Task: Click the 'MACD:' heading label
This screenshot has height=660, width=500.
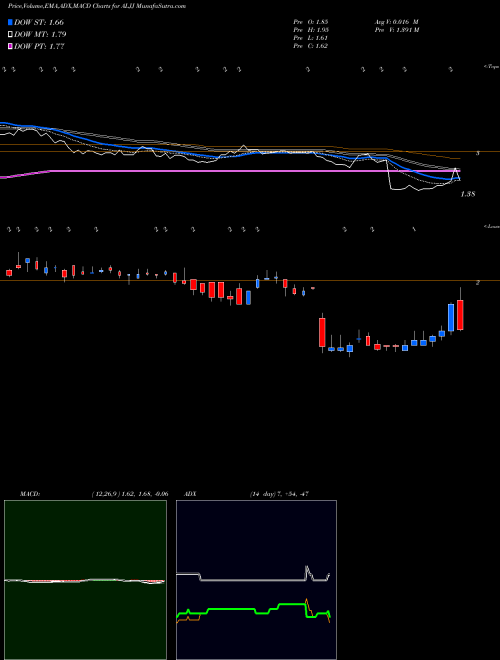Action: (30, 494)
